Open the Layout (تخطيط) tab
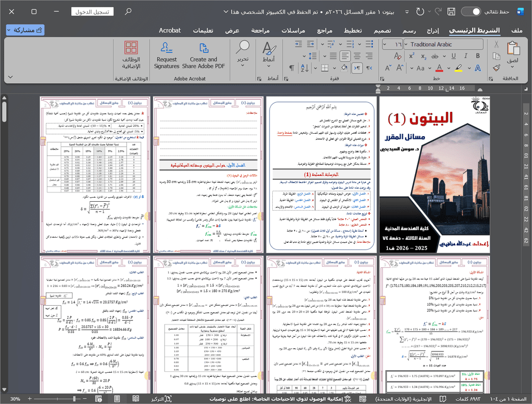The height and width of the screenshot is (404, 532). (x=353, y=30)
